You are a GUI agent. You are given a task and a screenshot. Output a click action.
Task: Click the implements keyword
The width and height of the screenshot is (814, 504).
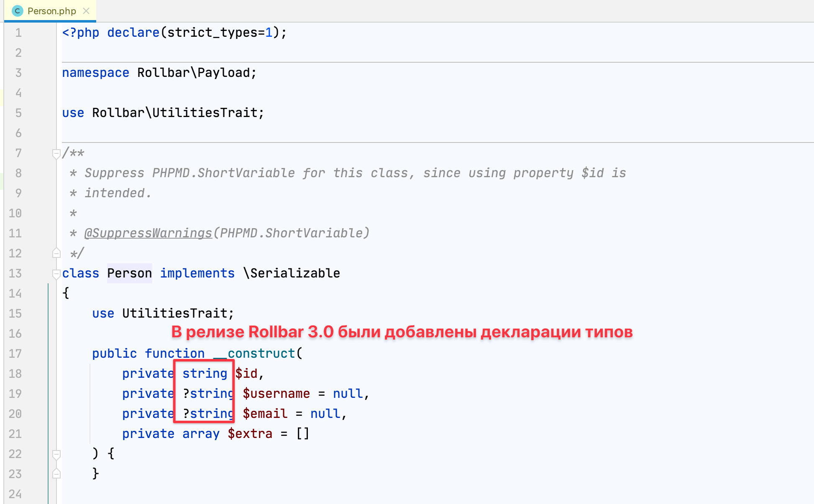tap(197, 273)
